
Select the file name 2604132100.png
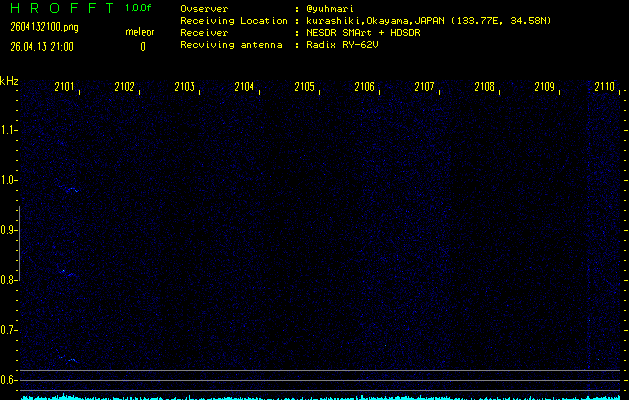[x=44, y=27]
